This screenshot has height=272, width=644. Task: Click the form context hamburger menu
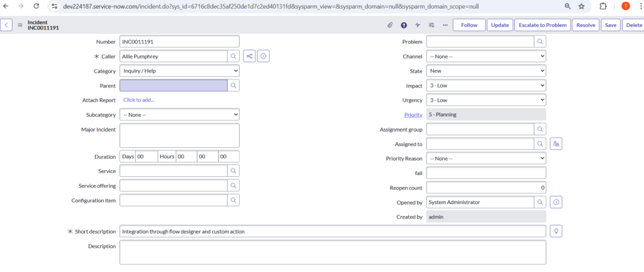[x=20, y=25]
